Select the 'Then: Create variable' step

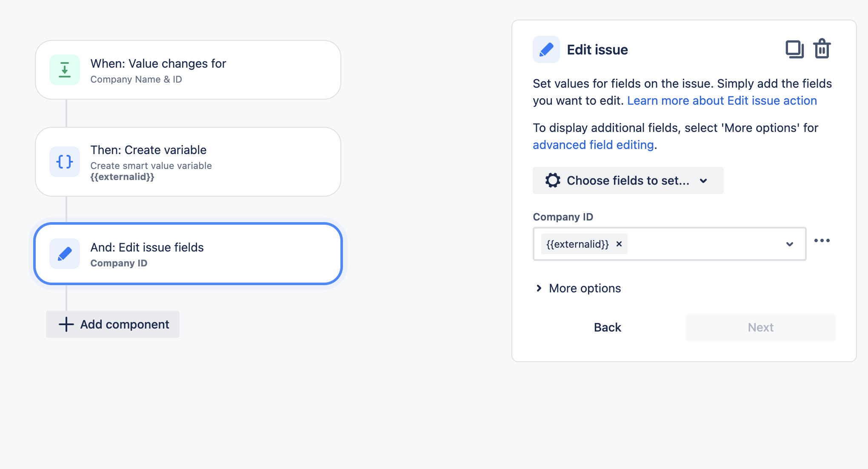(x=187, y=162)
